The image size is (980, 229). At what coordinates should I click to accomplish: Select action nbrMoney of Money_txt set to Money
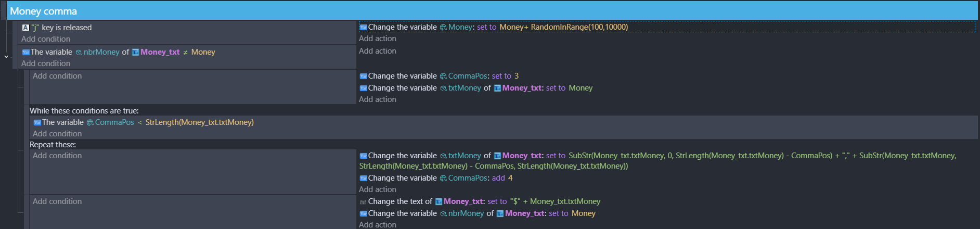tap(478, 213)
